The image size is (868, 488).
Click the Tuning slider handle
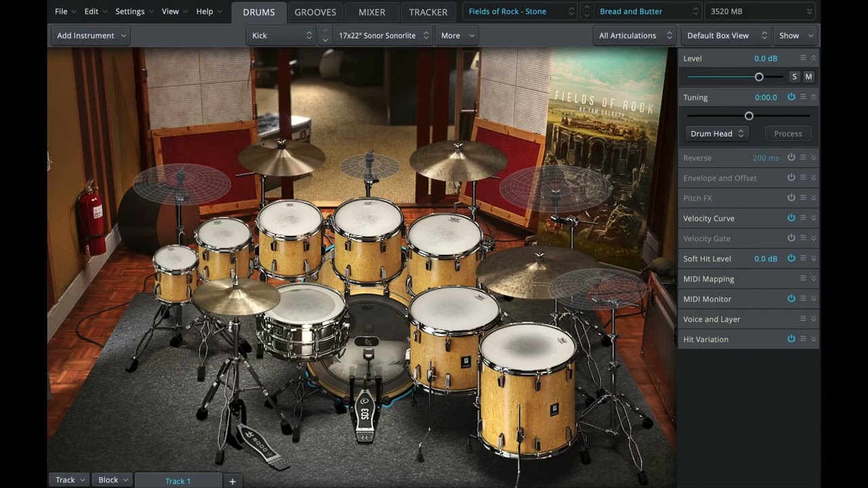tap(749, 116)
